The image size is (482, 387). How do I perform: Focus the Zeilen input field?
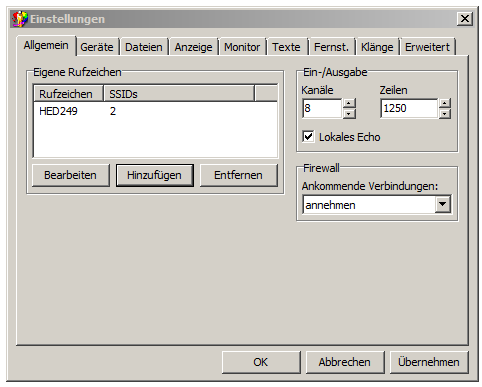coord(409,108)
